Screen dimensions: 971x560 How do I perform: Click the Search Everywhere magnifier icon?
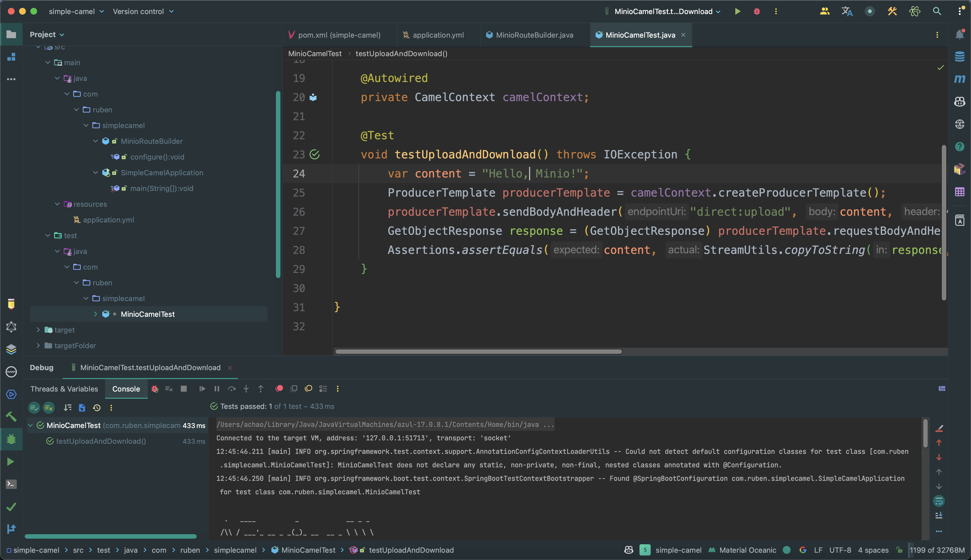point(937,12)
